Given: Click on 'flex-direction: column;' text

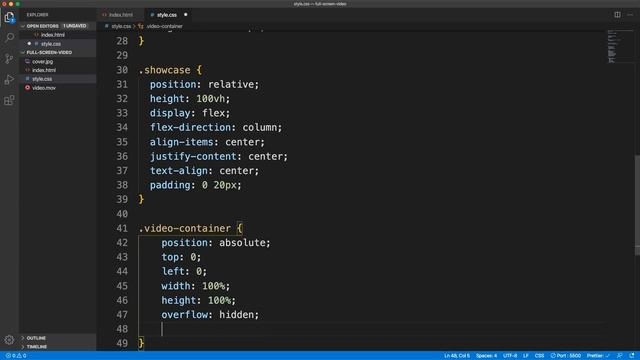Looking at the screenshot, I should tap(216, 127).
